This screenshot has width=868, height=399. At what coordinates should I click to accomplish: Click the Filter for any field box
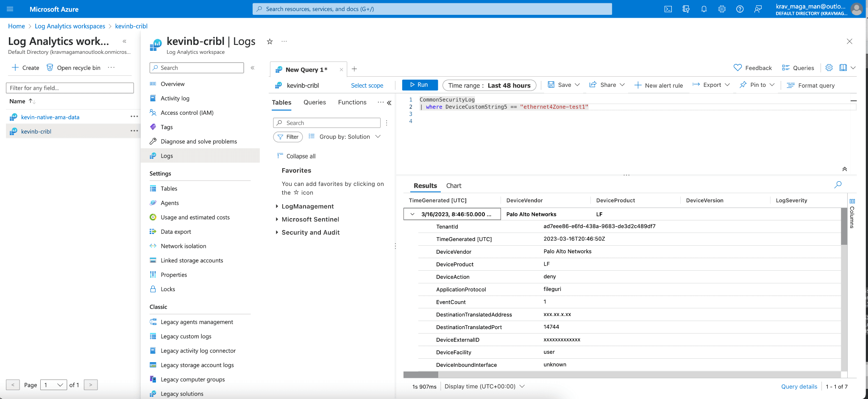coord(70,88)
